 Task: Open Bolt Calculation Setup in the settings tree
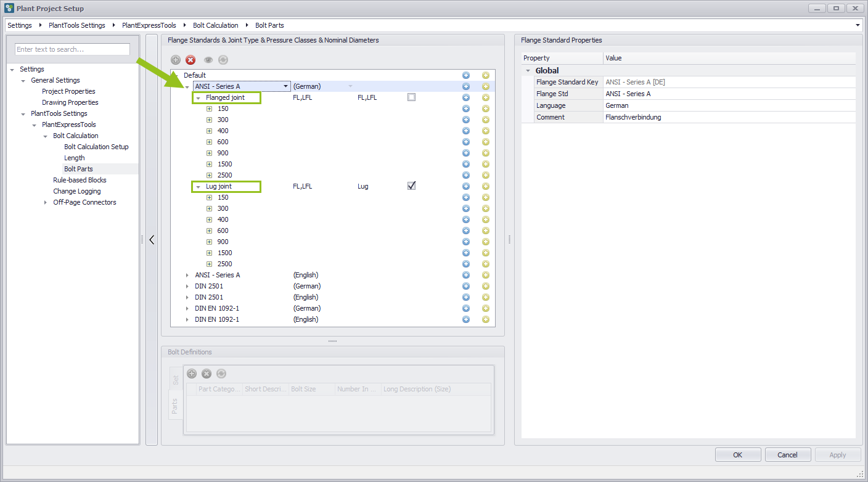point(96,147)
